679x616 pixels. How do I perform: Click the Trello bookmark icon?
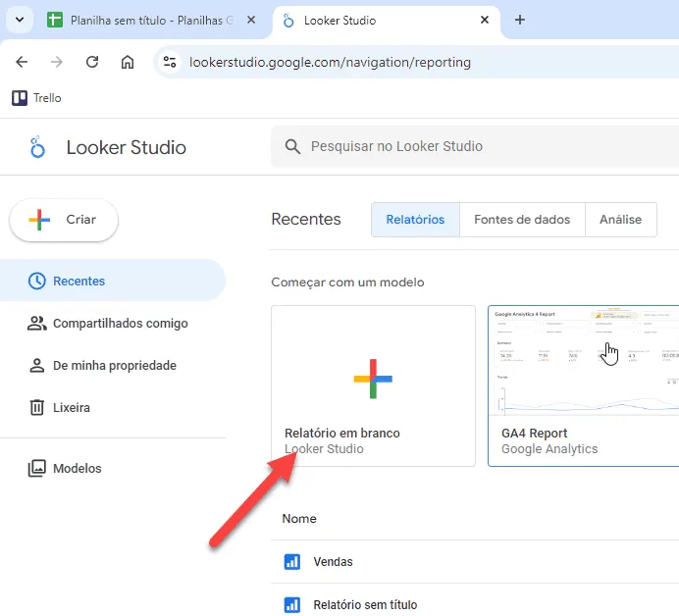19,98
